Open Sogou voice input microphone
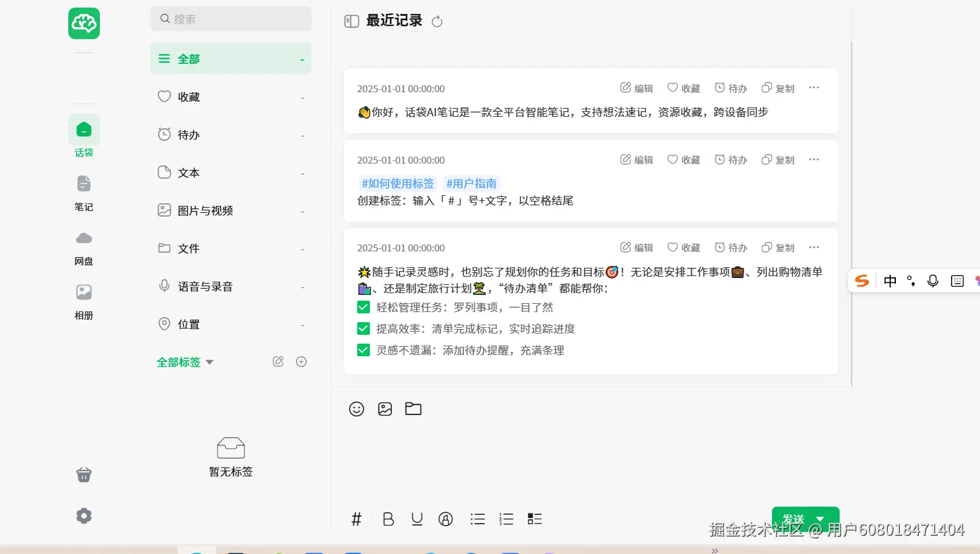Image resolution: width=980 pixels, height=554 pixels. [933, 281]
